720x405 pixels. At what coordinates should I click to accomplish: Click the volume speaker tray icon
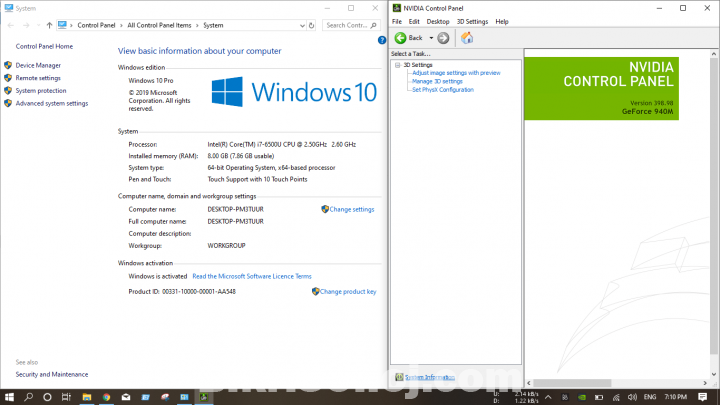632,397
